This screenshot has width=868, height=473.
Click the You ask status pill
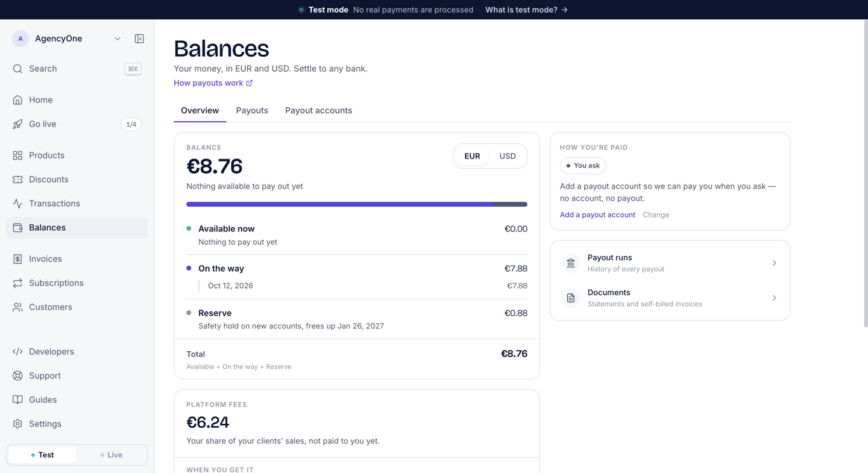click(x=583, y=166)
